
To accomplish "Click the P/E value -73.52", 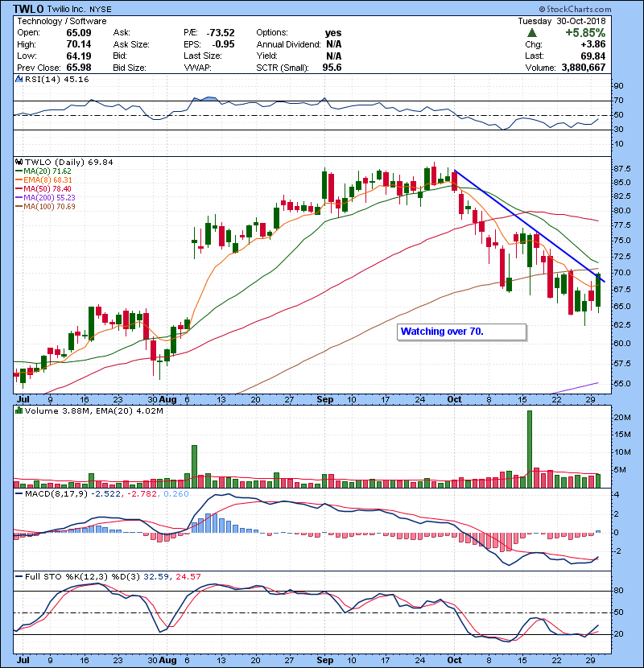I will [221, 33].
